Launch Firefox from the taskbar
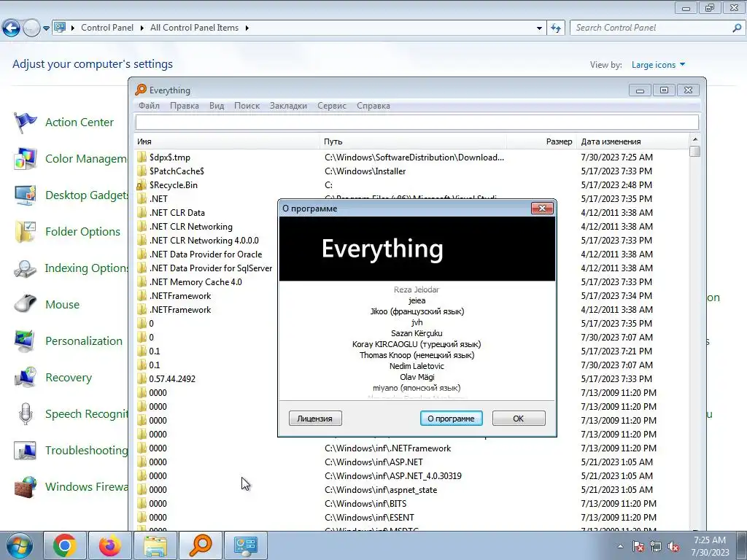 (110, 545)
